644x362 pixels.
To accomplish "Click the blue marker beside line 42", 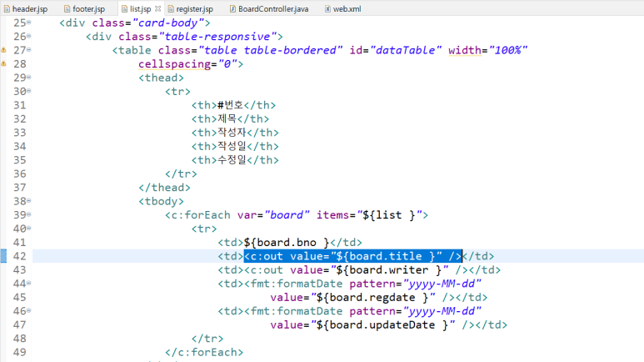I will tap(3, 256).
